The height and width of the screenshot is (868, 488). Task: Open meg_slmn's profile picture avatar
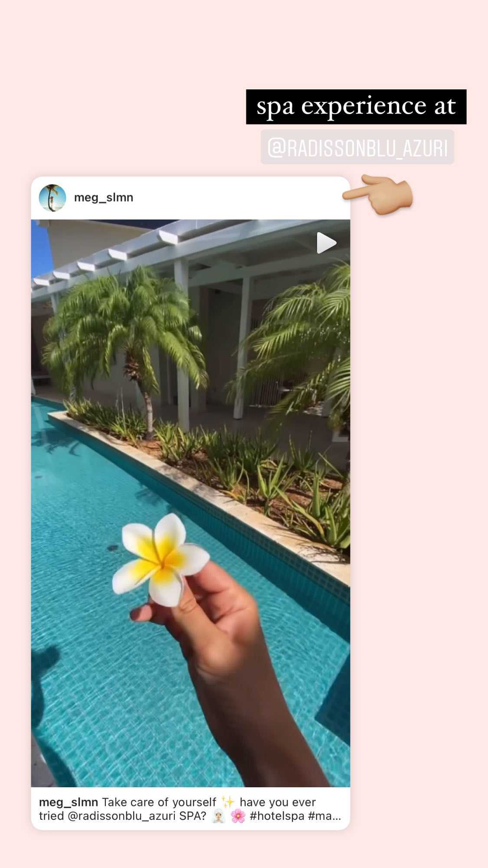(52, 198)
